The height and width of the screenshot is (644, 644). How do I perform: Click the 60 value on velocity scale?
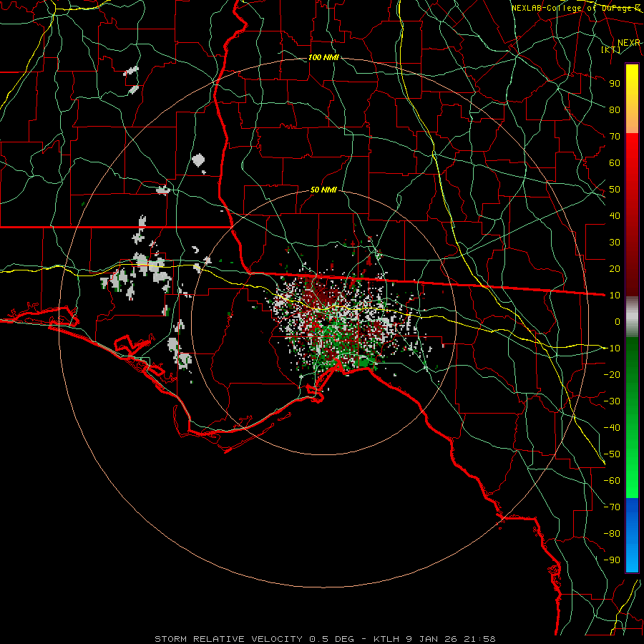click(615, 163)
